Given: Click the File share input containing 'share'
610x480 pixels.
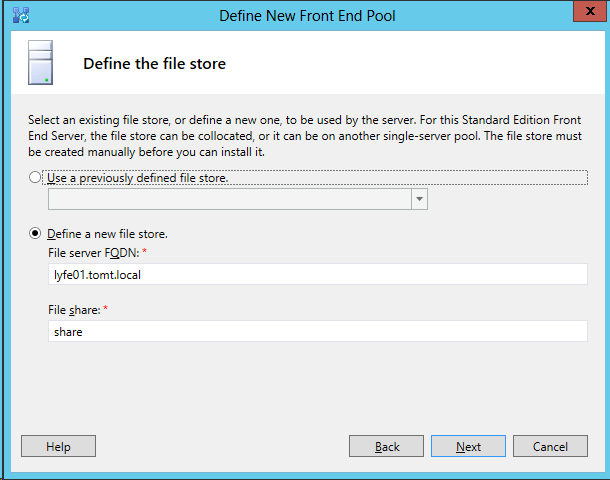Looking at the screenshot, I should [x=317, y=331].
